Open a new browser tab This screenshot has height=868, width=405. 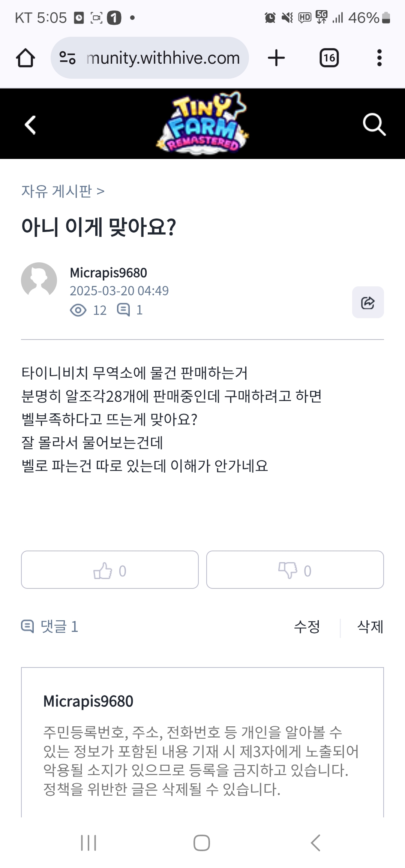coord(276,58)
